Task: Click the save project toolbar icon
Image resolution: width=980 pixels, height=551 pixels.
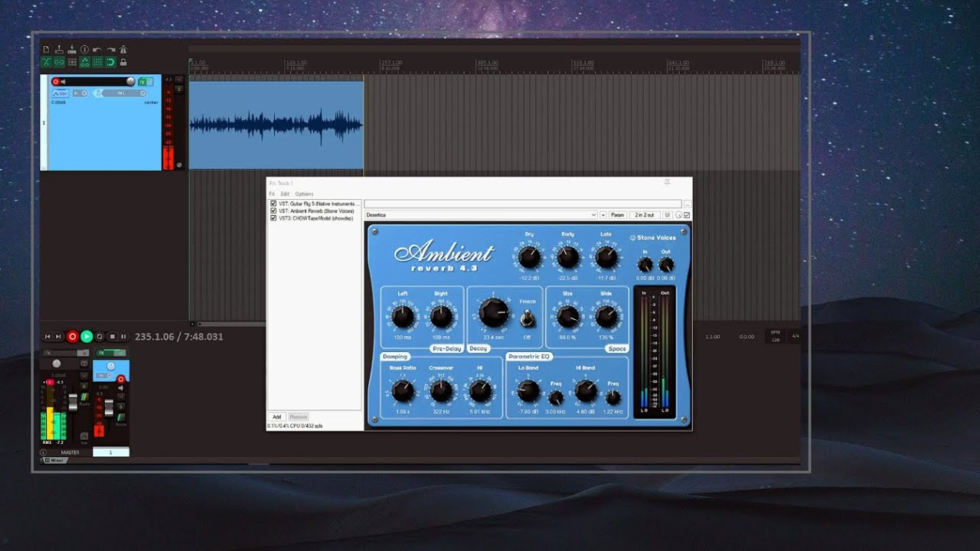Action: click(72, 50)
